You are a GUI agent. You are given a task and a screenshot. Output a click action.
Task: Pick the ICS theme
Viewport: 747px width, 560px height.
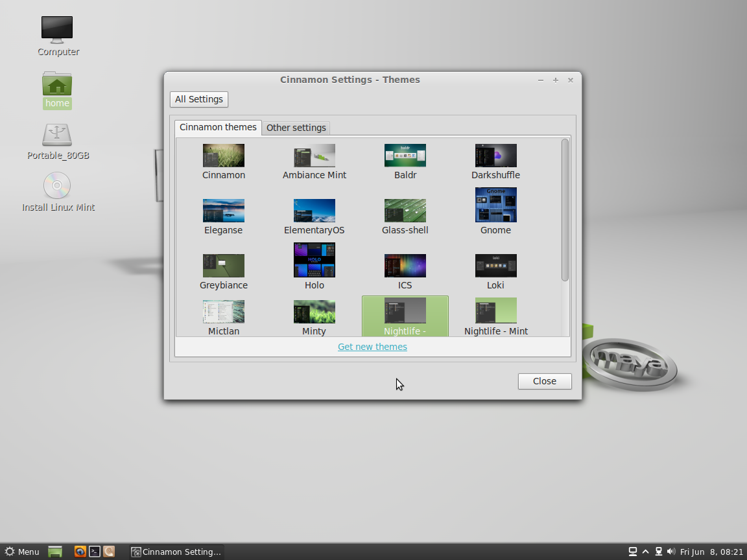[x=405, y=272]
